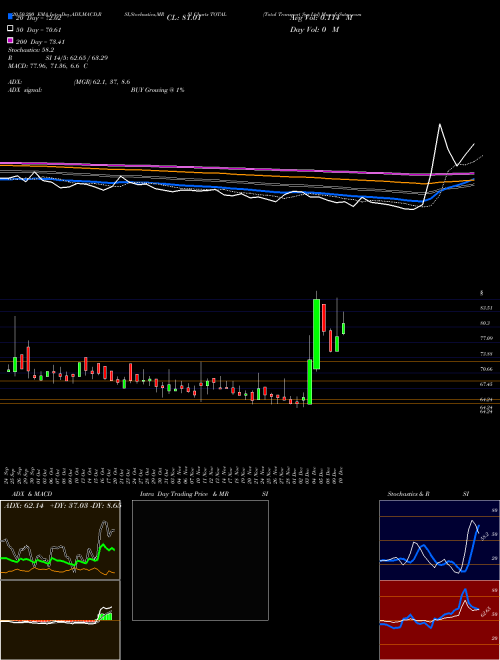Click the ADX '(MGR) 62.1, 37, 8.6' values
The height and width of the screenshot is (660, 500).
pyautogui.click(x=101, y=82)
